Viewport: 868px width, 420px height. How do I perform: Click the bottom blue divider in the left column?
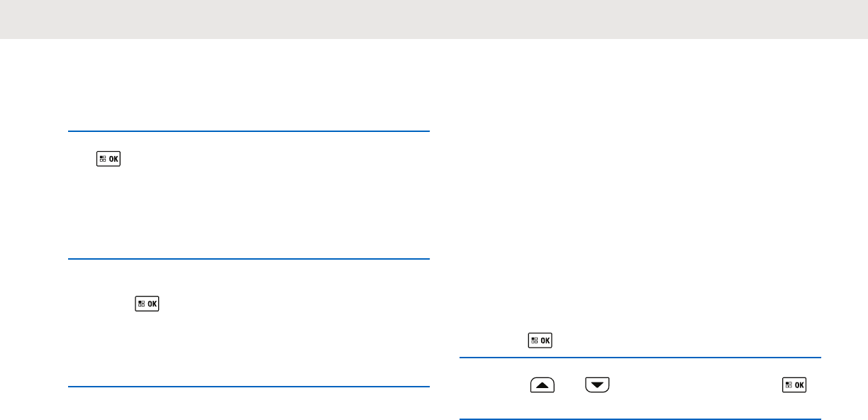tap(249, 387)
